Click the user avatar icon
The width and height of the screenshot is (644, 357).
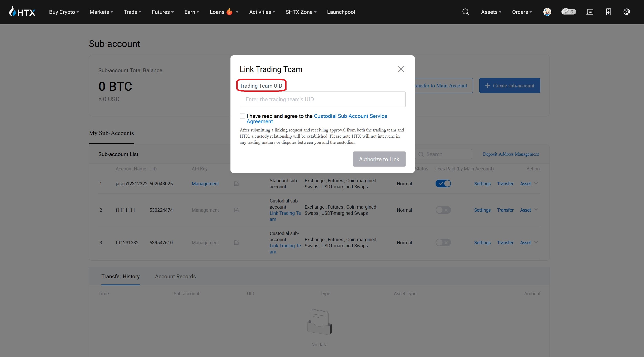[547, 12]
